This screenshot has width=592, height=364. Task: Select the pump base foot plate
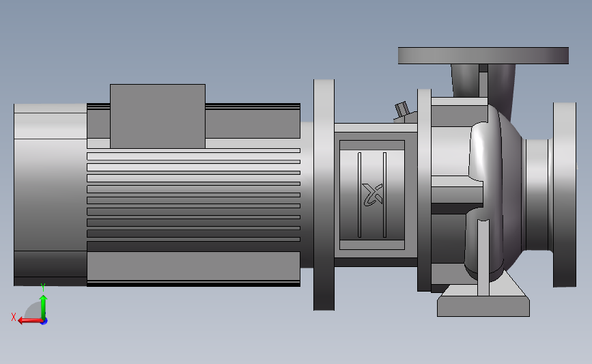point(483,306)
